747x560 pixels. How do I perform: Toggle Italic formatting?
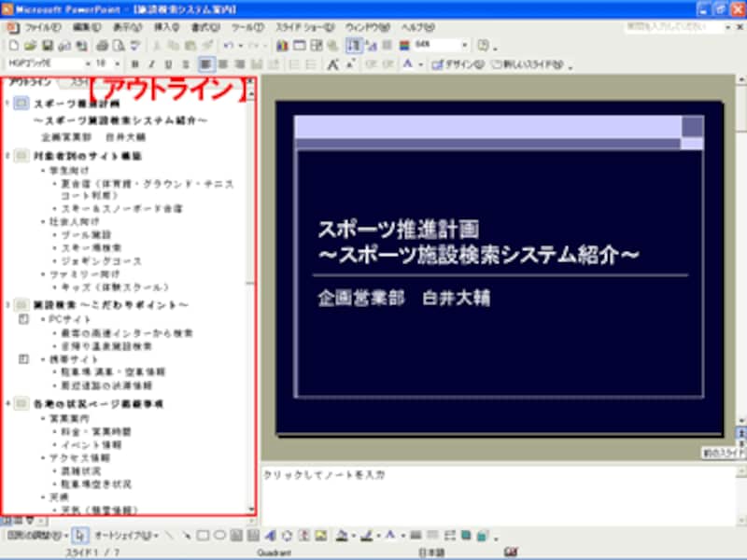pyautogui.click(x=151, y=64)
